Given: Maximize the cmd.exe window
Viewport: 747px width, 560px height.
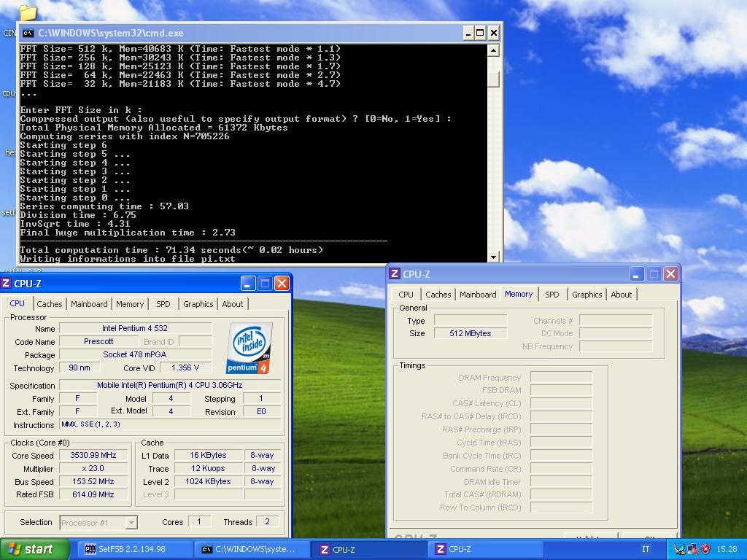Looking at the screenshot, I should click(480, 33).
